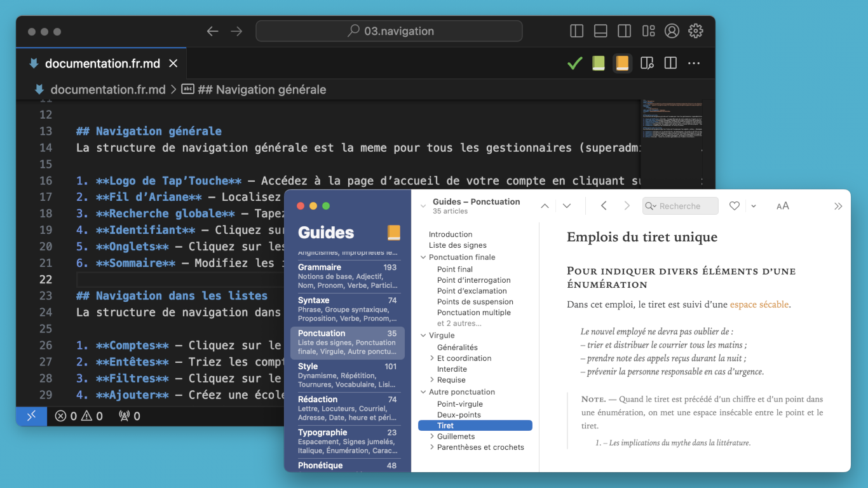868x488 pixels.
Task: Expand the Guillemets tree item
Action: point(432,437)
